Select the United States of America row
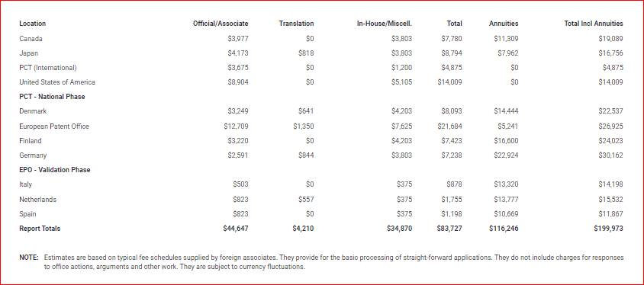Viewport: 644px width, 285px height. pyautogui.click(x=321, y=82)
